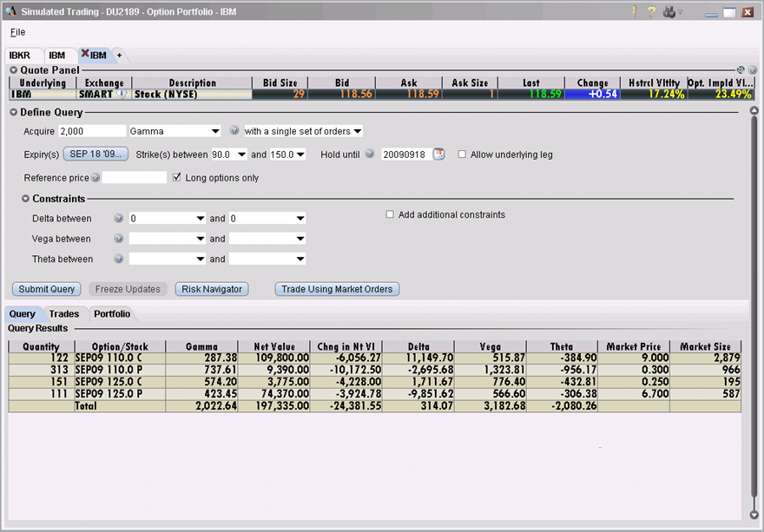Open the File menu
The height and width of the screenshot is (532, 764).
(17, 32)
